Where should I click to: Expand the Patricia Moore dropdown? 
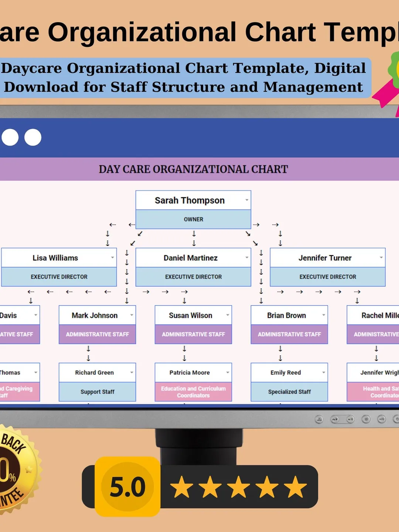228,372
